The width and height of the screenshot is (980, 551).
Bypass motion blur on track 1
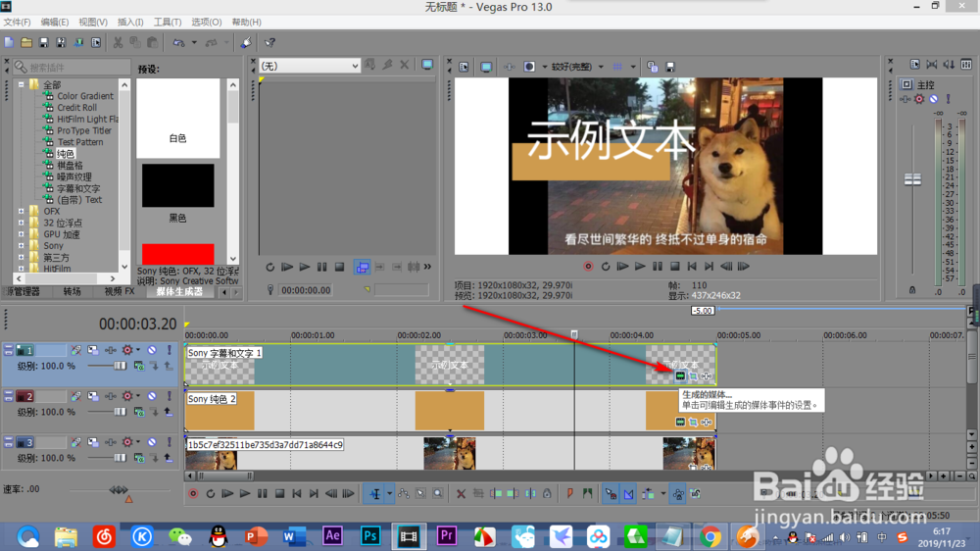(76, 350)
